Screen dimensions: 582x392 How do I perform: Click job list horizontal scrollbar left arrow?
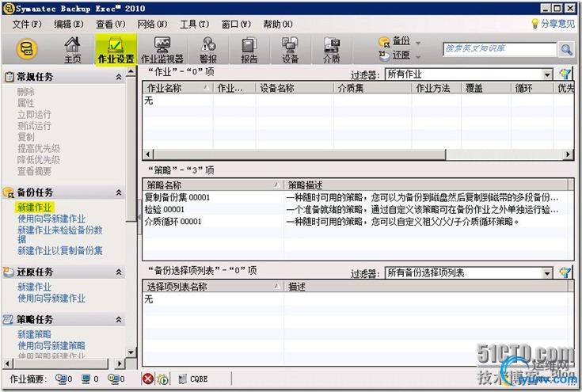click(x=149, y=154)
